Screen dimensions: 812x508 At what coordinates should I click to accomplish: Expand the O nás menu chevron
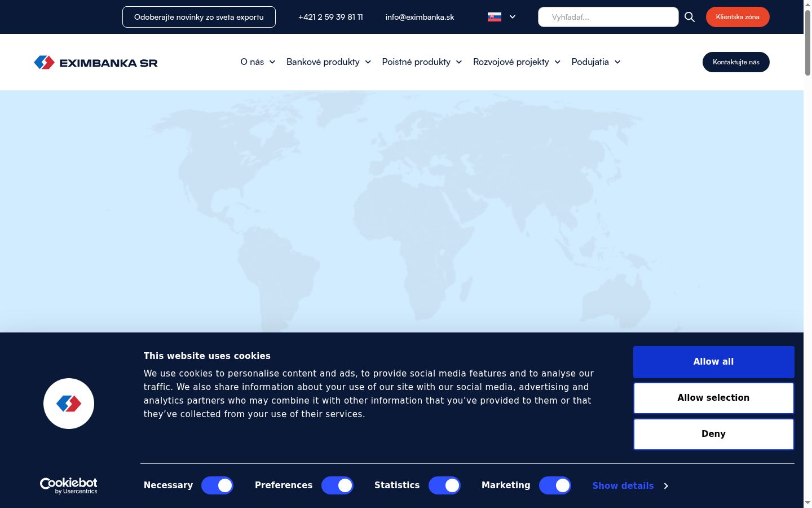click(x=272, y=62)
